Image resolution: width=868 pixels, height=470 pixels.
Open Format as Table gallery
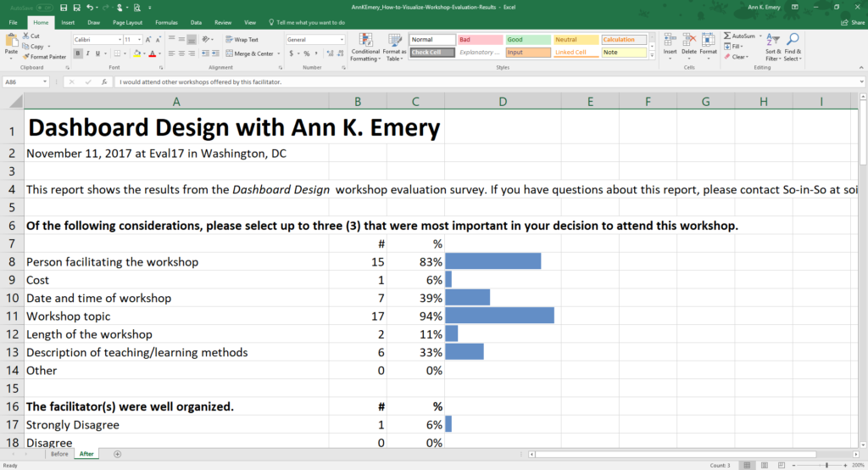tap(395, 48)
